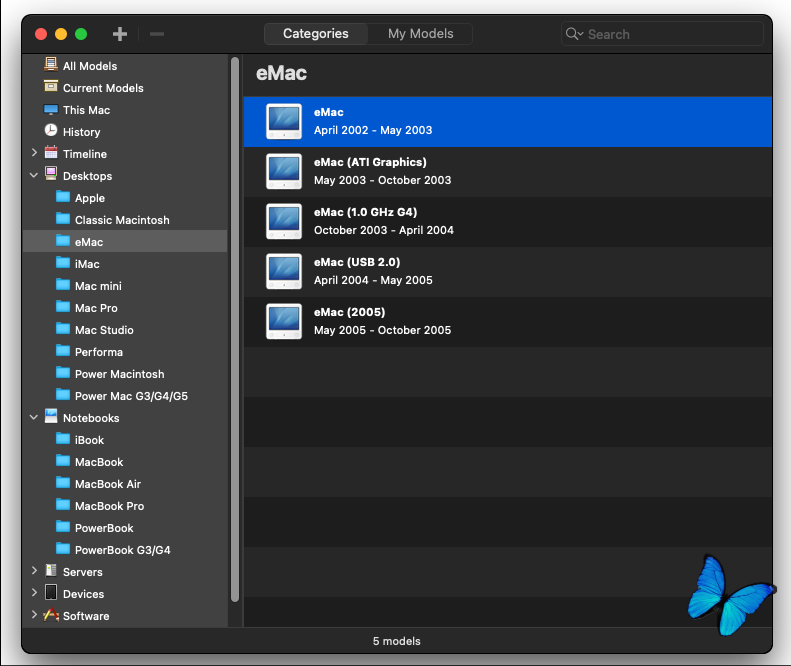This screenshot has height=666, width=791.
Task: Click the Timeline calendar icon
Action: [51, 152]
